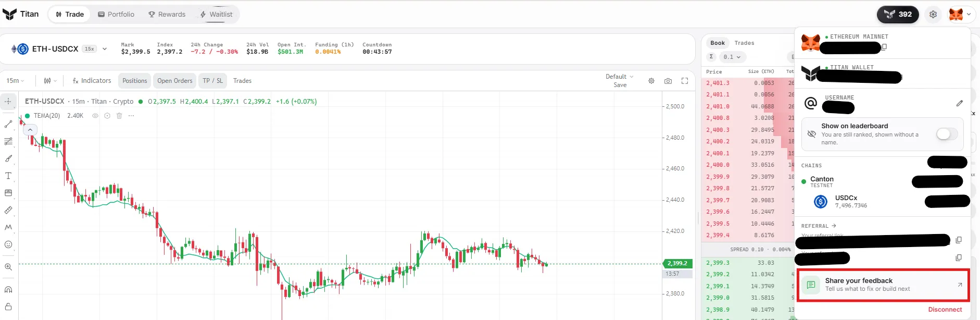Toggle Show on leaderboard switch
The height and width of the screenshot is (320, 980).
point(947,134)
